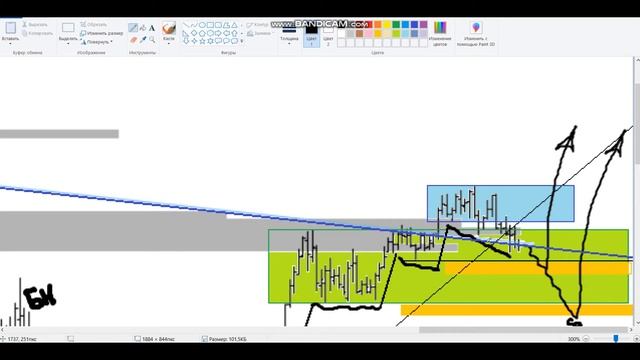Choose the Down arrow shape
Screen dimensions: 640x360
pyautogui.click(x=186, y=41)
